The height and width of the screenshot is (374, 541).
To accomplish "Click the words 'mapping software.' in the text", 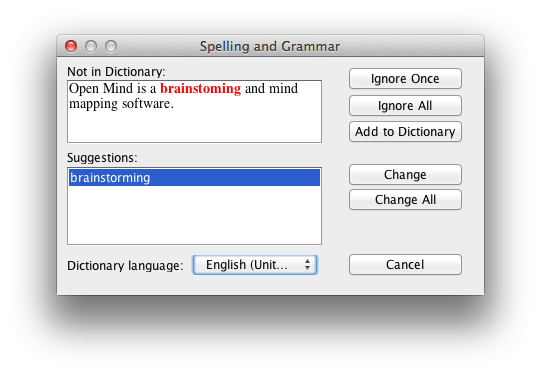I will pyautogui.click(x=121, y=104).
